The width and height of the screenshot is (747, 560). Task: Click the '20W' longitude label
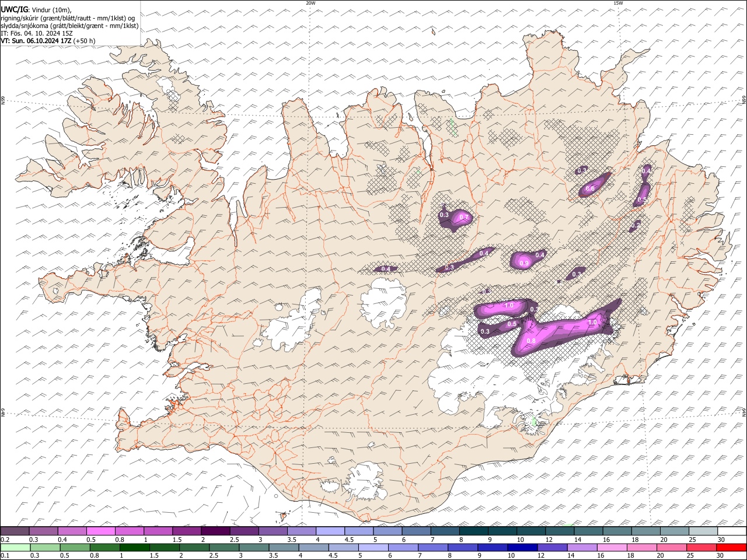(x=310, y=3)
